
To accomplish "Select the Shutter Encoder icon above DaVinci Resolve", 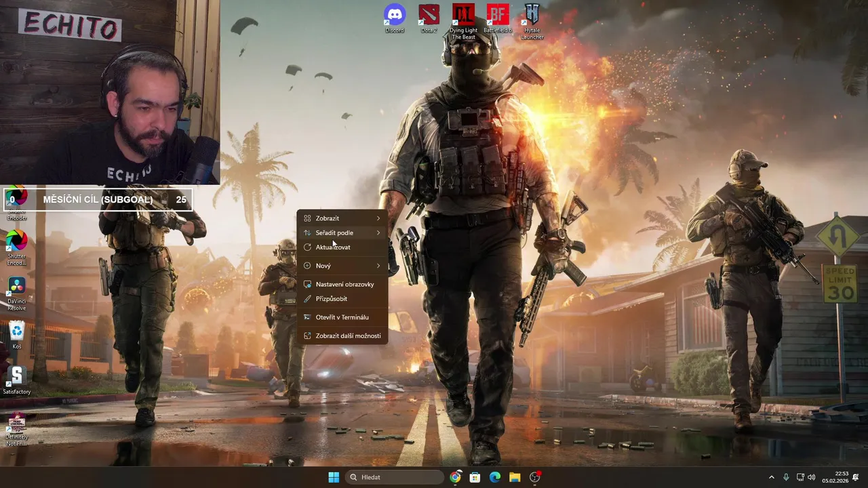I will point(17,249).
